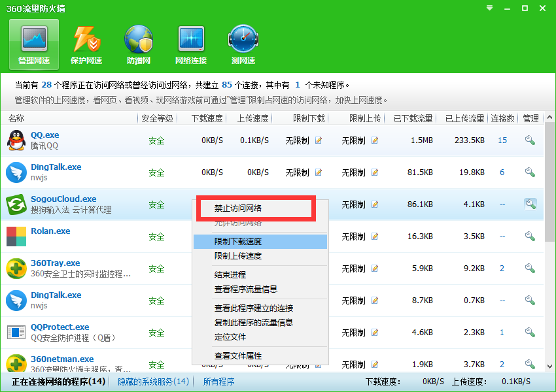
Task: Open the manage wrench for Rolan.exe
Action: coord(530,237)
